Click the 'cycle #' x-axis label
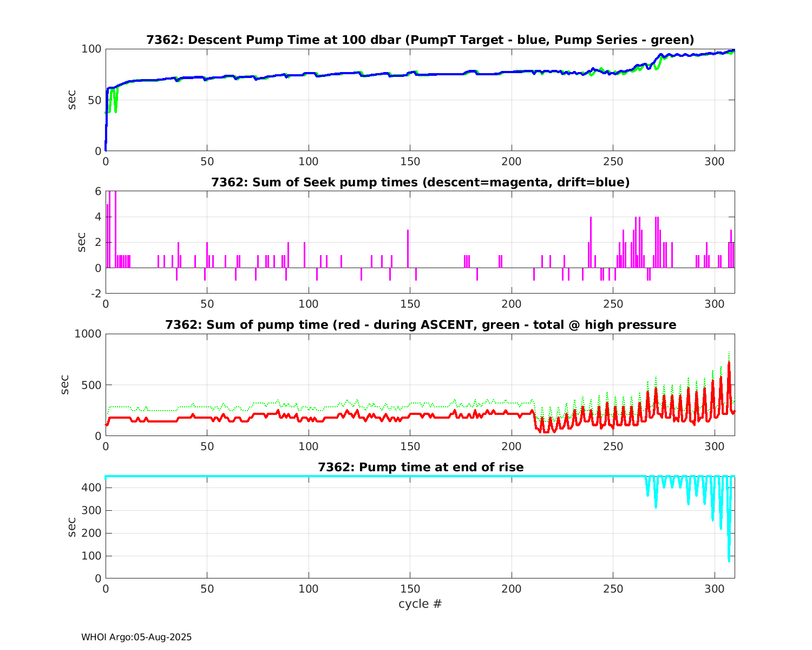The width and height of the screenshot is (812, 650). click(420, 604)
